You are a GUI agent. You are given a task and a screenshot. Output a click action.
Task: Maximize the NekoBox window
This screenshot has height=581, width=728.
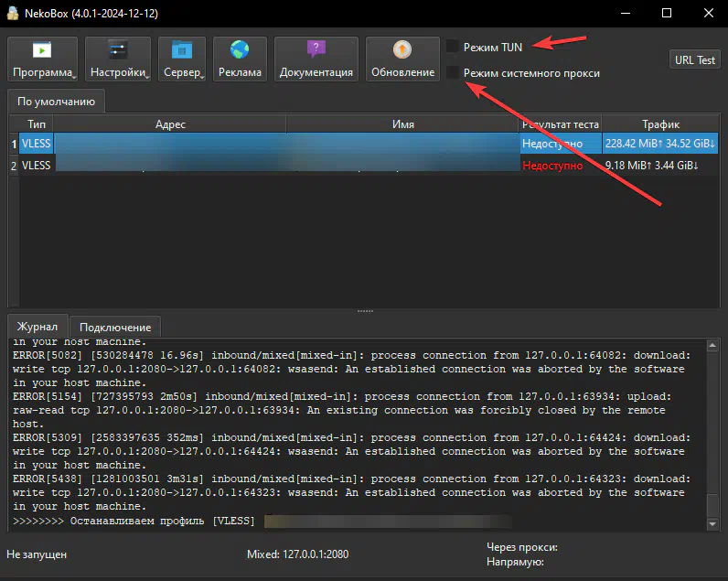pyautogui.click(x=667, y=13)
